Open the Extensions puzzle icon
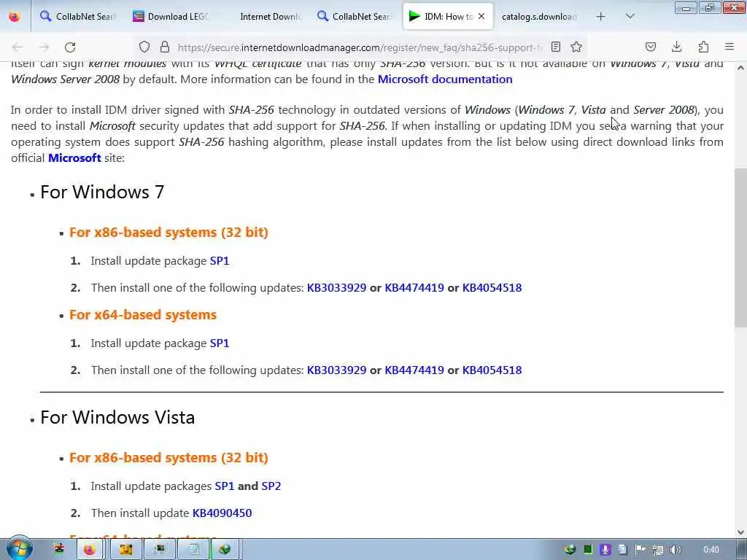Screen dimensions: 747x560 703,47
